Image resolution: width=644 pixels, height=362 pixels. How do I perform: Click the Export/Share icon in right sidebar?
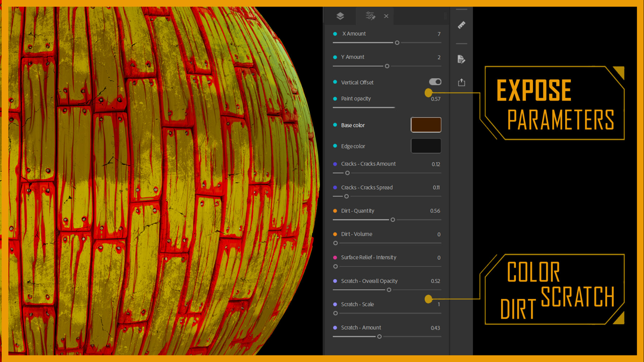[461, 82]
